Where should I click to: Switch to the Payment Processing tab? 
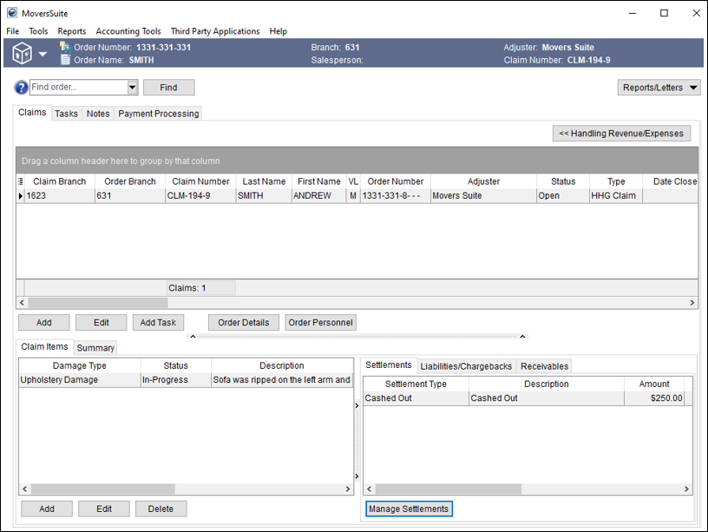point(158,114)
